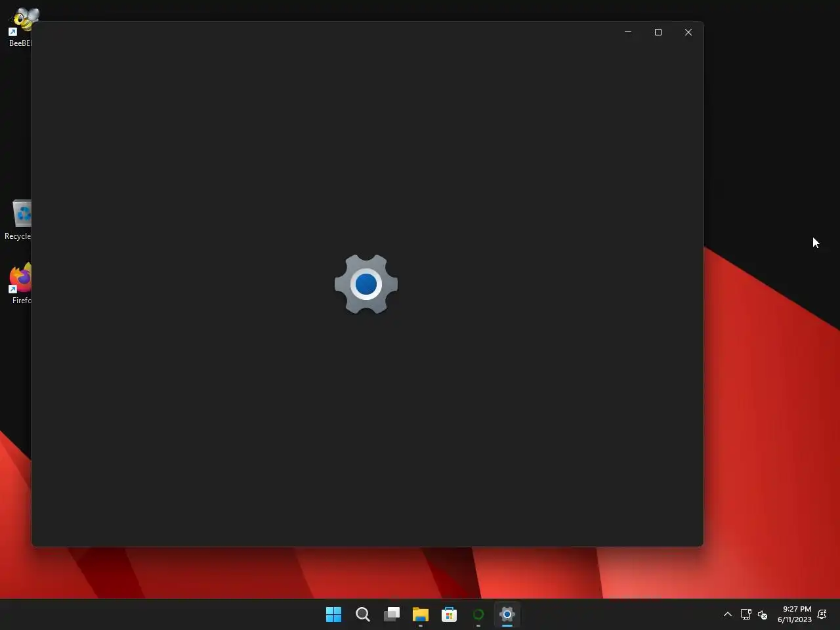Image resolution: width=840 pixels, height=630 pixels.
Task: Open the muted volume tray icon
Action: 763,614
